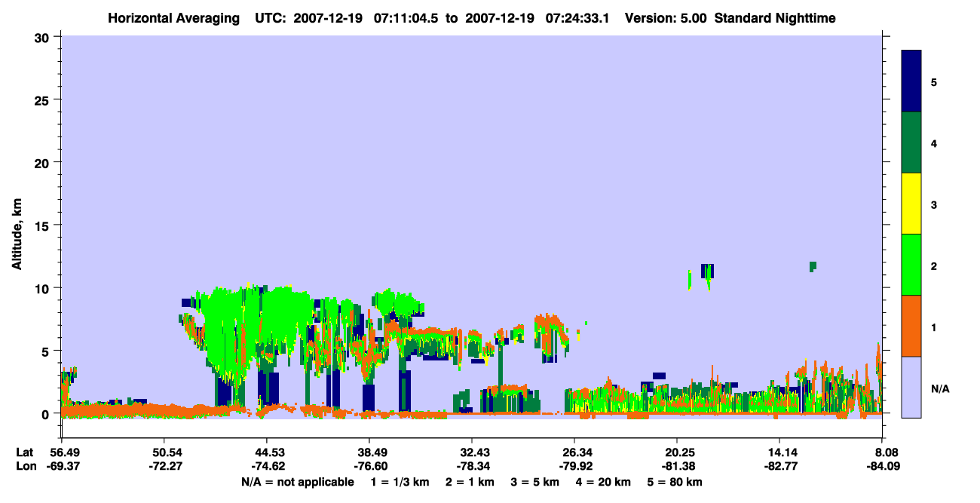Click the isolated dark green patch near 12 km altitude

point(813,266)
